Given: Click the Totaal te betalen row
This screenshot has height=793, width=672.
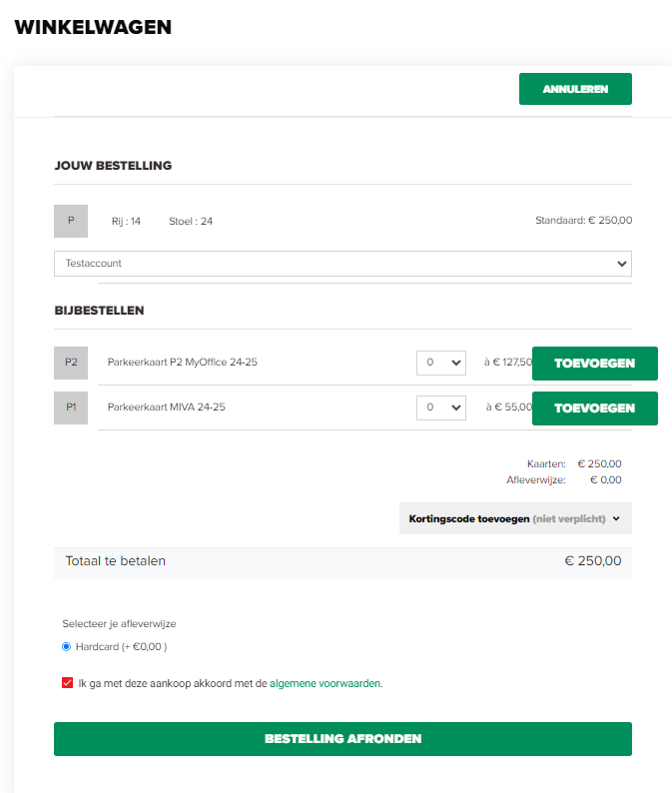Looking at the screenshot, I should 342,561.
